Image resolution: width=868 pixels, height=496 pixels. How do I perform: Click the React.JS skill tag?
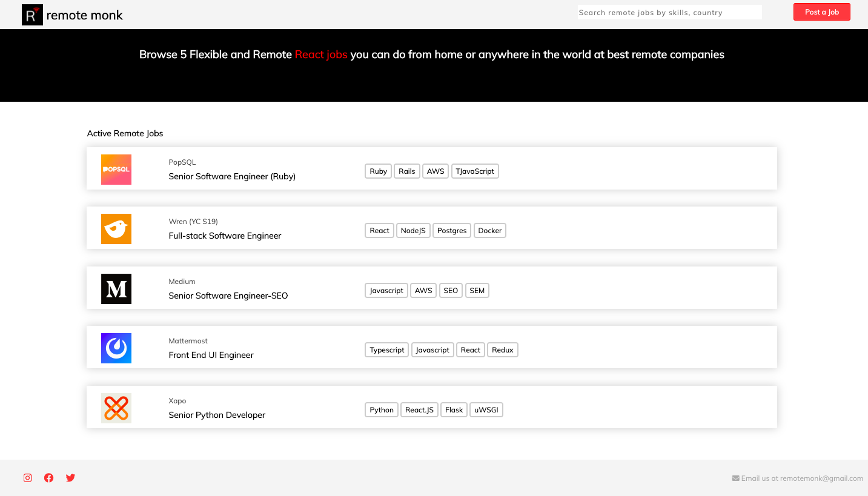point(419,410)
